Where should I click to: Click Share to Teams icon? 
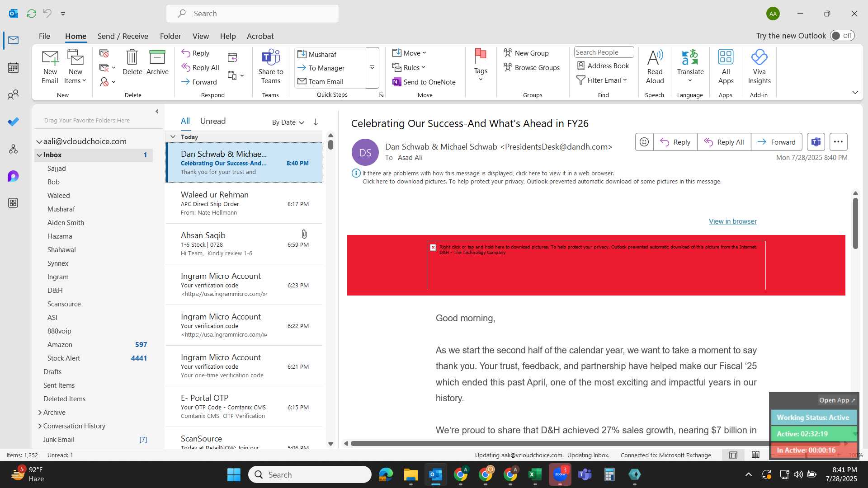pyautogui.click(x=271, y=67)
